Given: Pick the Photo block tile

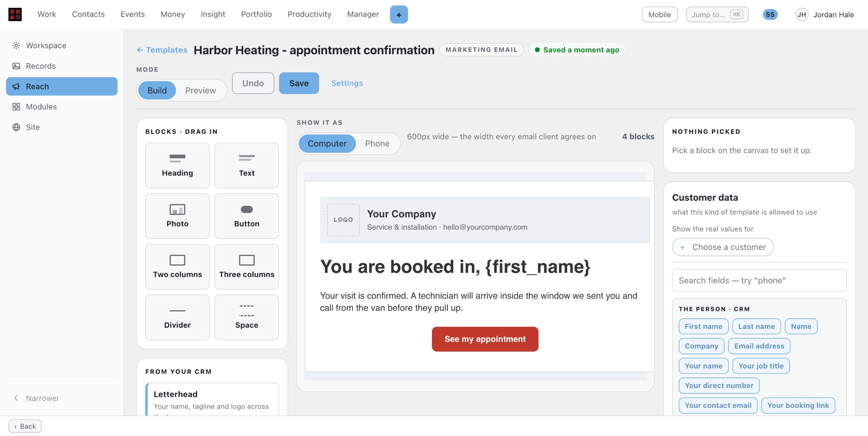Looking at the screenshot, I should pyautogui.click(x=177, y=216).
